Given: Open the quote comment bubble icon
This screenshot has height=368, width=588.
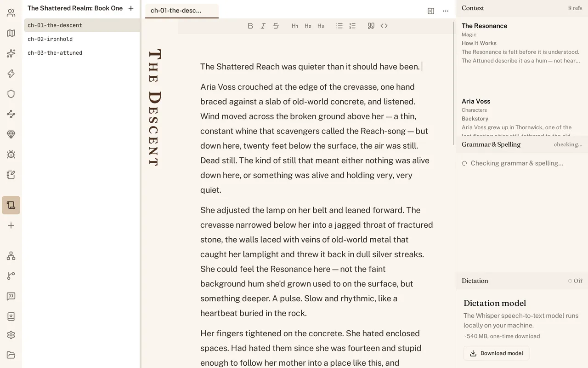Looking at the screenshot, I should pyautogui.click(x=11, y=296).
